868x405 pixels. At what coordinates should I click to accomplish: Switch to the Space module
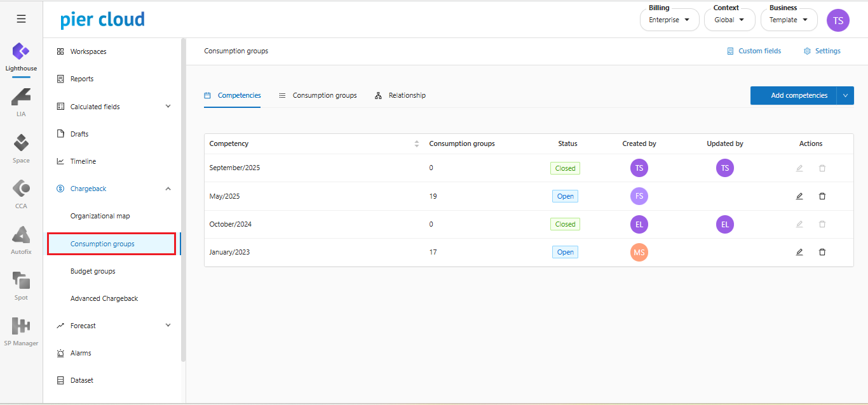point(21,147)
